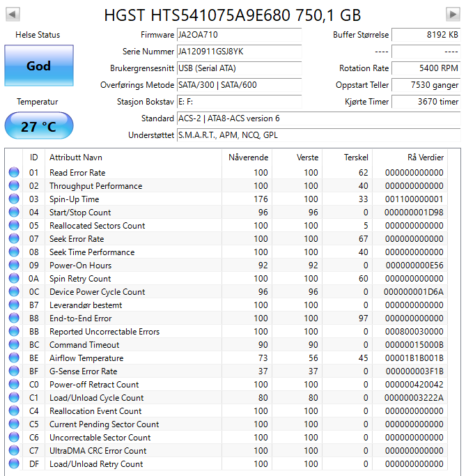Screen dimensions: 466x476
Task: Click the blue status icon for Read Error Rate
Action: (14, 173)
